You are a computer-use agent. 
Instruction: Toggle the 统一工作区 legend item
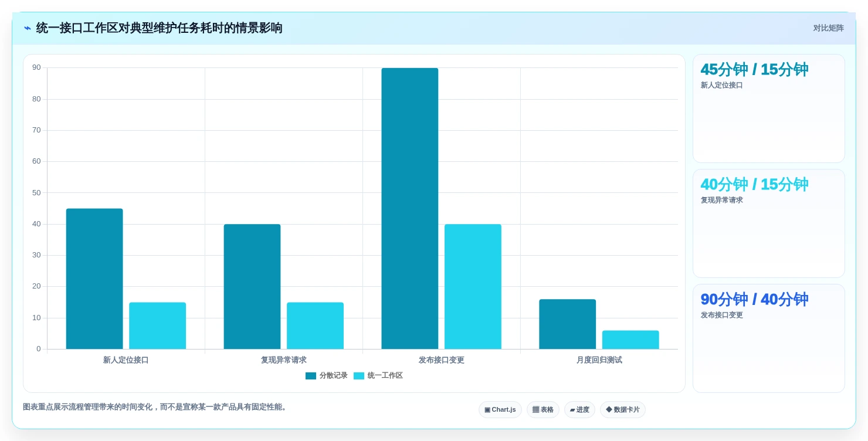tap(378, 375)
